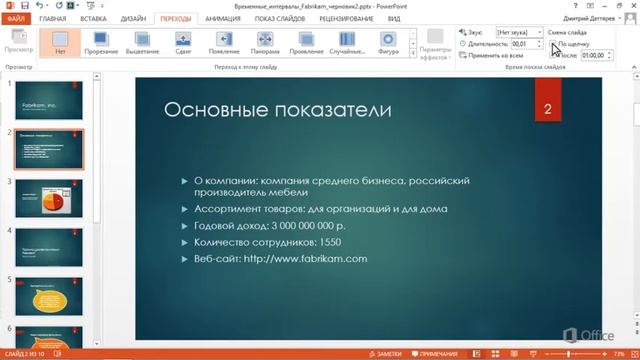
Task: Select the Проявление transition
Action: (306, 42)
